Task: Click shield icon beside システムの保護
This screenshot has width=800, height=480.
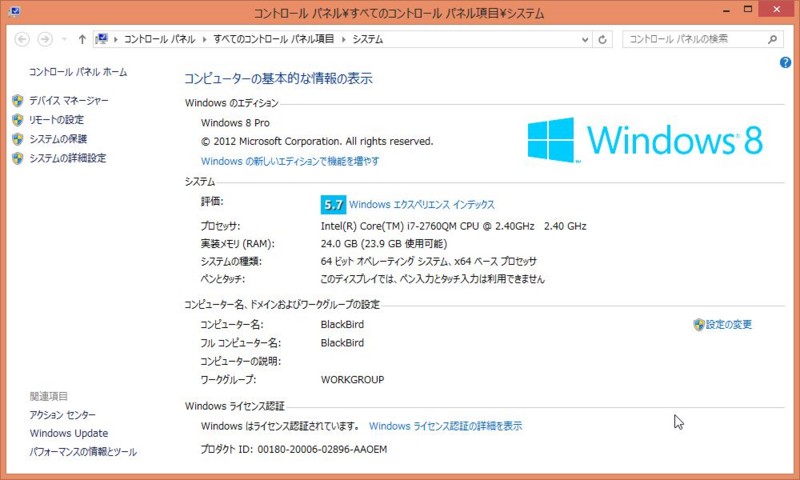Action: coord(18,139)
